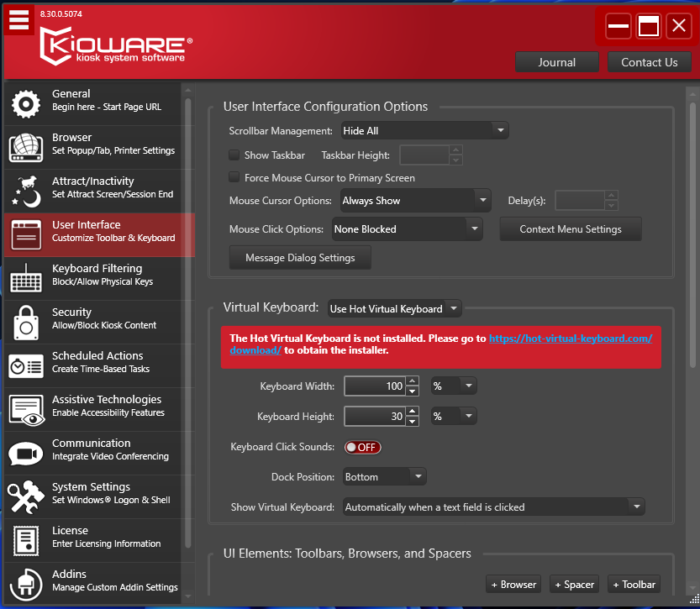
Task: Click the Communication video camera icon
Action: point(26,454)
